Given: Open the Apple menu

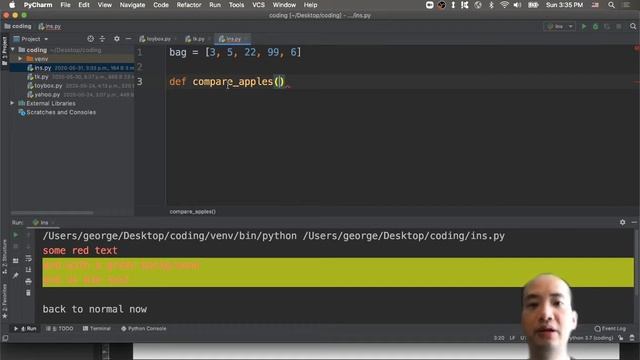Looking at the screenshot, I should coord(12,5).
